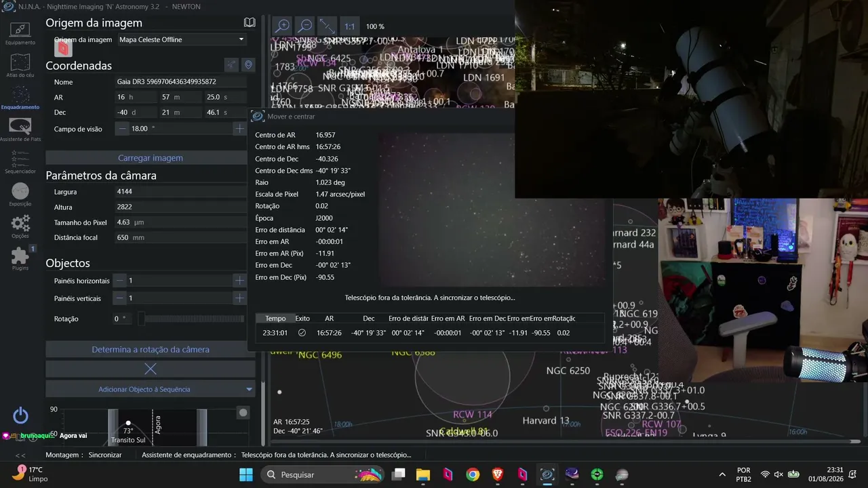Switch to the N.I.N.A. taskbar icon
Image resolution: width=868 pixels, height=488 pixels.
[x=547, y=474]
